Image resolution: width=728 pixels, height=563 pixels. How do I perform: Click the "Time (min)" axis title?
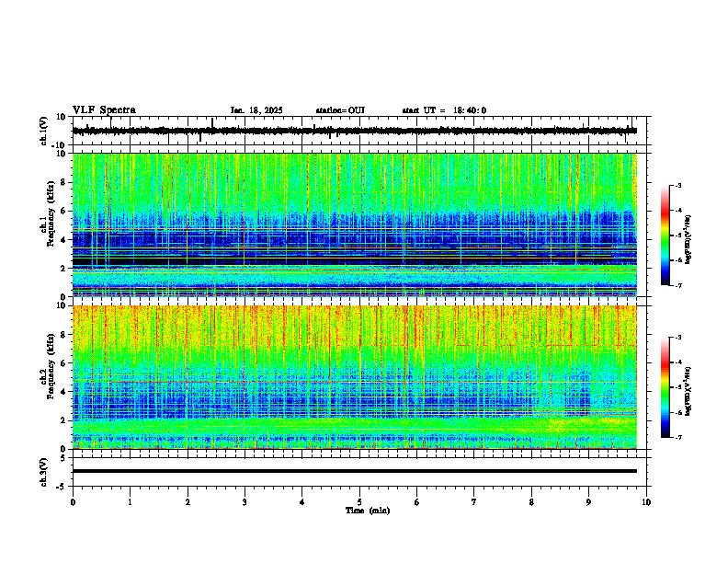click(368, 511)
